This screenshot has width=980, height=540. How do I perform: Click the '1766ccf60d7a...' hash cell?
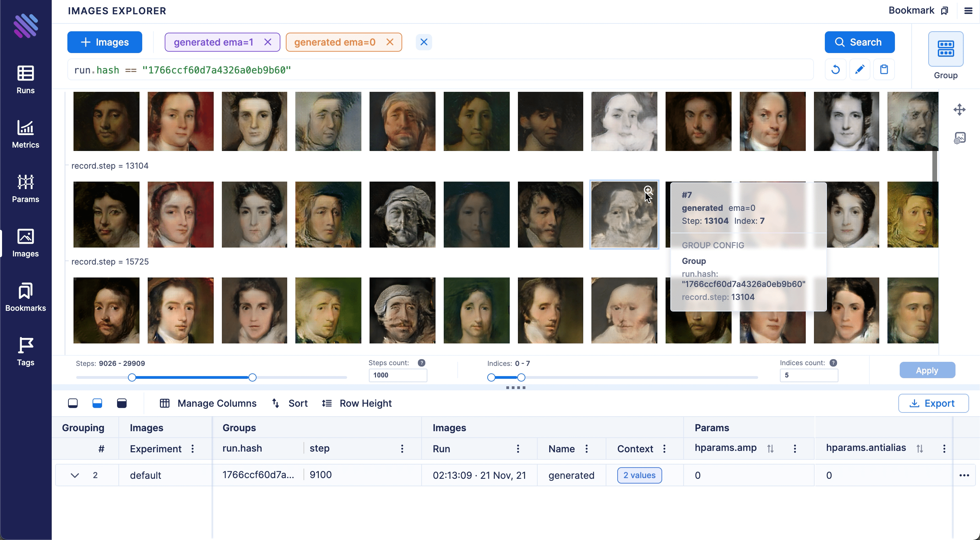click(258, 475)
